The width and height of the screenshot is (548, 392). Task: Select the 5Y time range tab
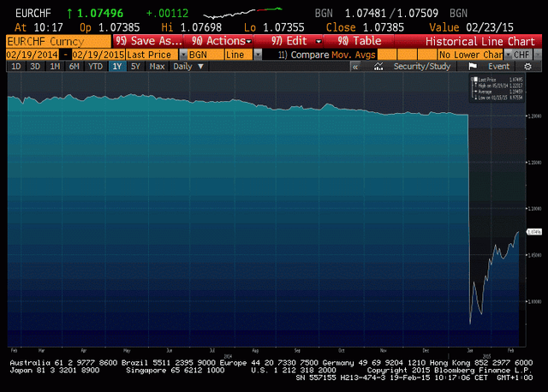point(135,67)
